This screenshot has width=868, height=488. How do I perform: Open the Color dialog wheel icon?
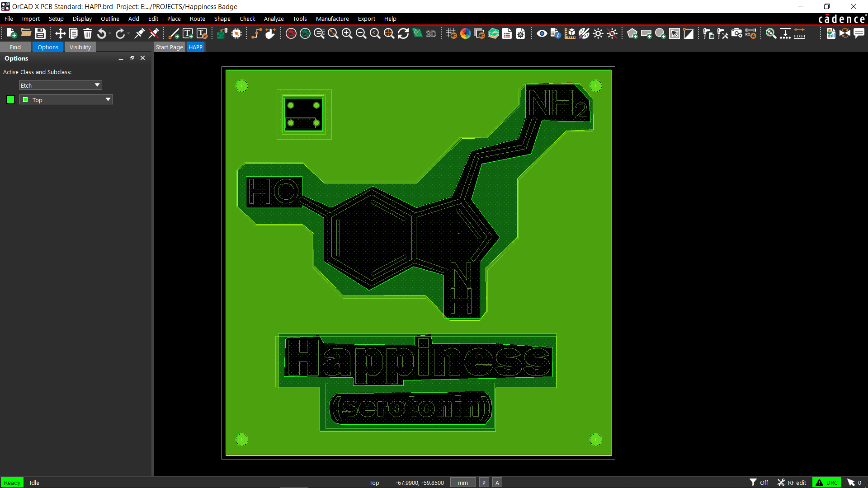(x=466, y=33)
